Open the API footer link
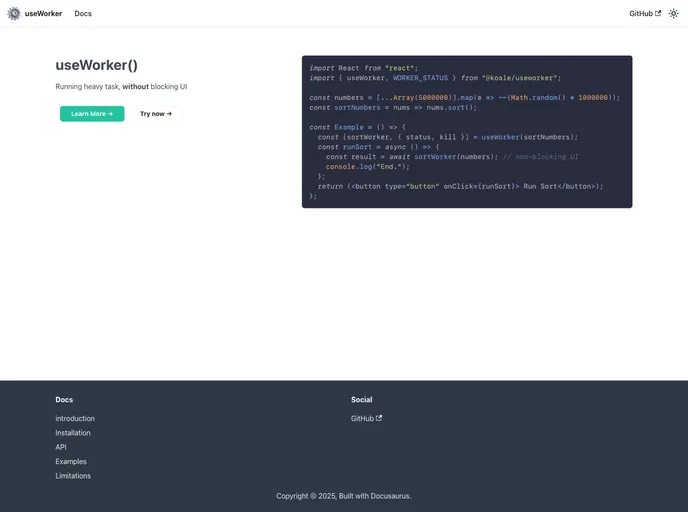Image resolution: width=688 pixels, height=512 pixels. tap(61, 447)
